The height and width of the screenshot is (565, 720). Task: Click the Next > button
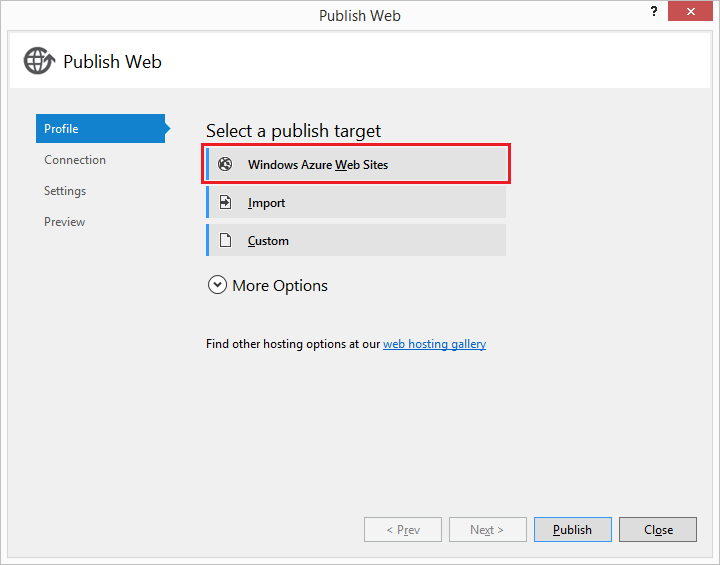488,530
